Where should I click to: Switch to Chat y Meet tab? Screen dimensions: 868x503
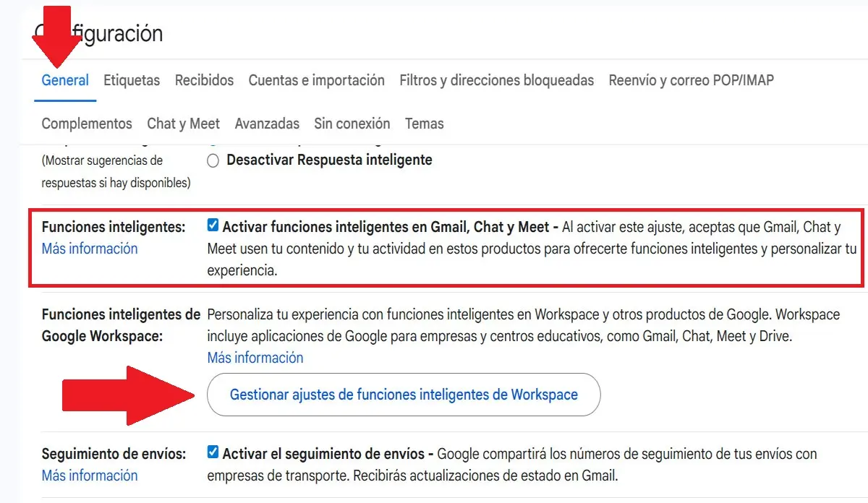point(183,124)
